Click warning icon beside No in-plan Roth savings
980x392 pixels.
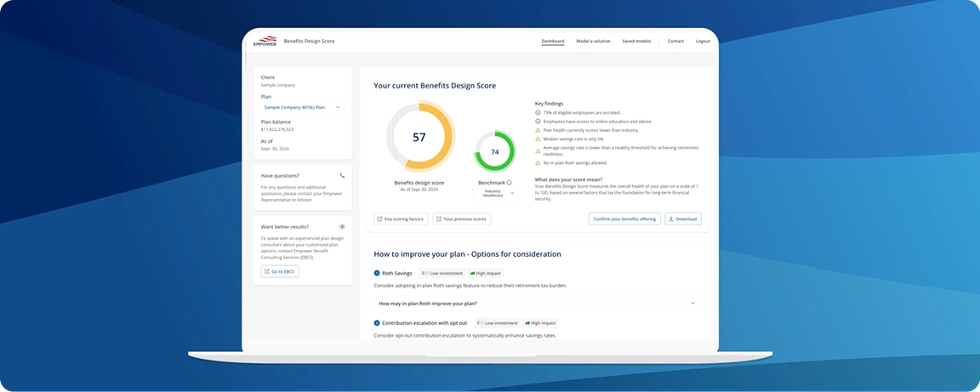538,162
